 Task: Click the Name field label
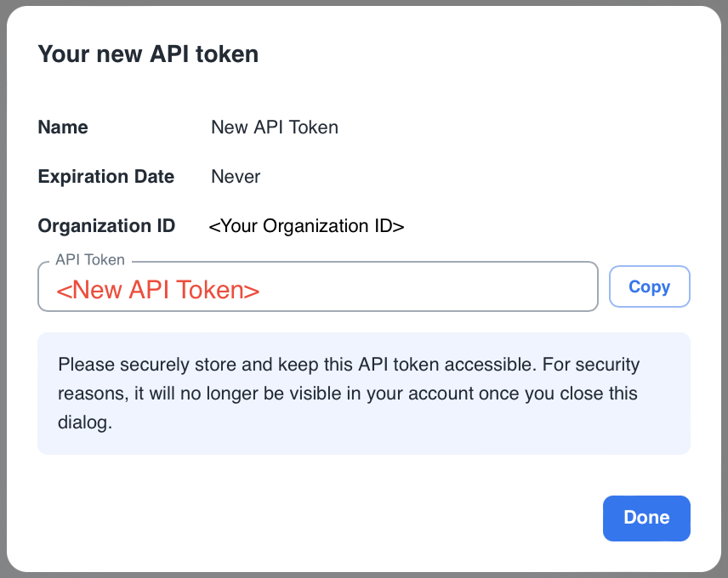tap(62, 127)
